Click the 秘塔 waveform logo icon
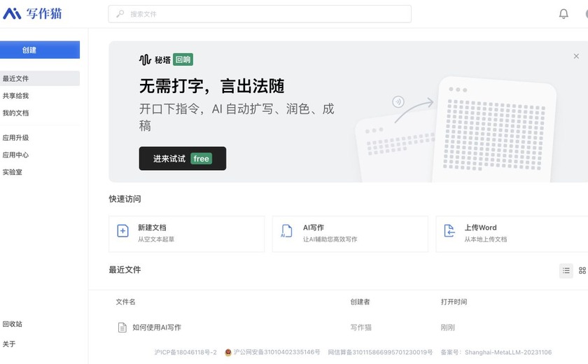 coord(145,59)
